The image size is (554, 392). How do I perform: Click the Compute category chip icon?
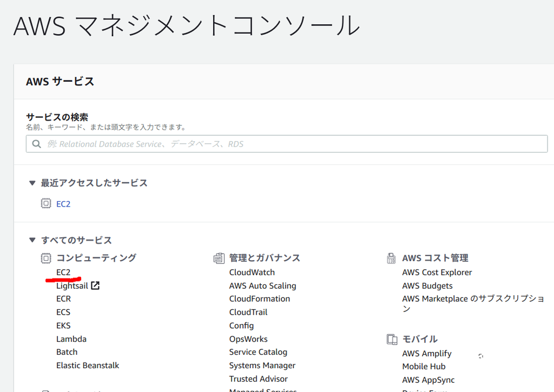[46, 258]
